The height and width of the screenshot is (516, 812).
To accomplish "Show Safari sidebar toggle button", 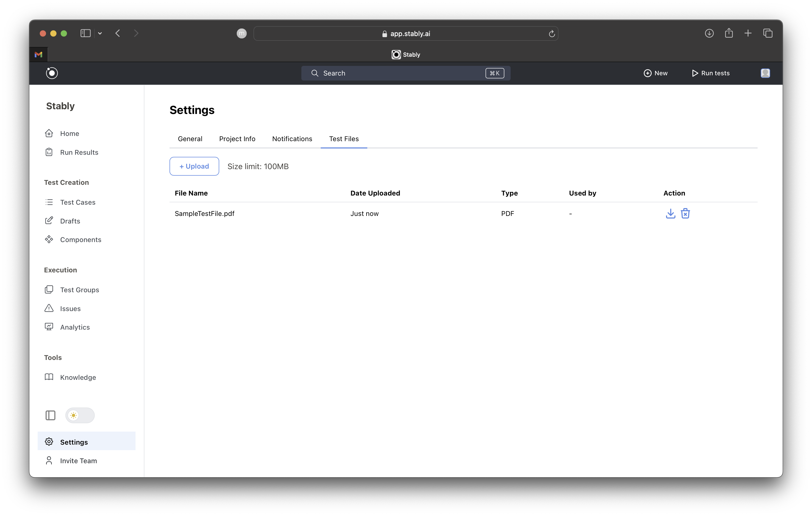I will pos(85,33).
